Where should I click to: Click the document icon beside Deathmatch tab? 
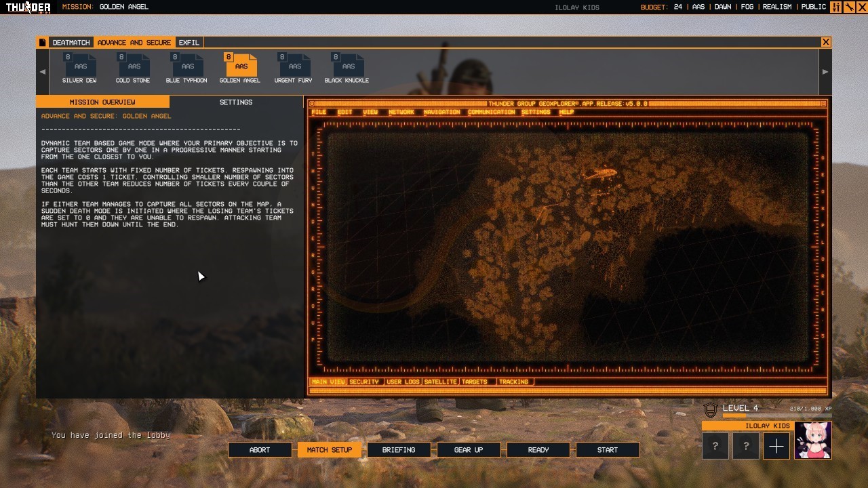pos(43,42)
